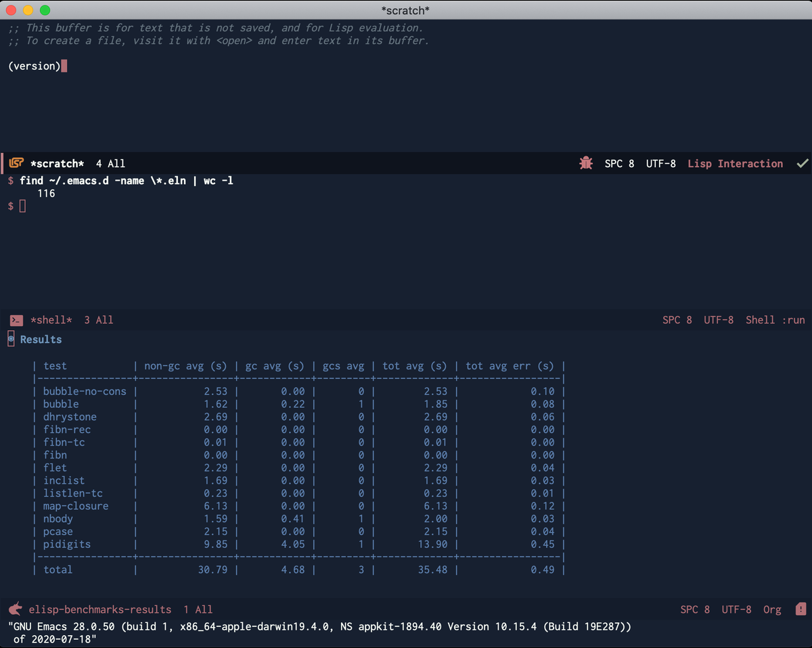Click the red bug debug icon
This screenshot has width=812, height=648.
pos(586,164)
